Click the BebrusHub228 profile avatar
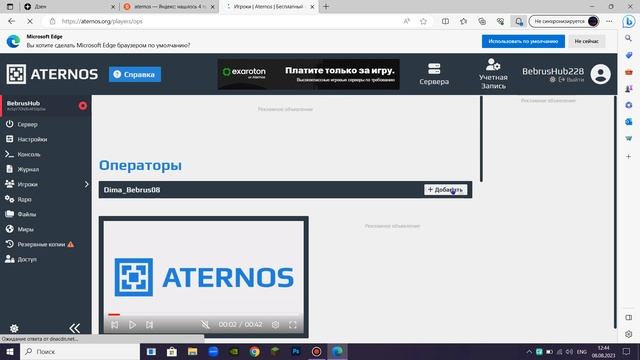The image size is (640, 360). point(600,74)
